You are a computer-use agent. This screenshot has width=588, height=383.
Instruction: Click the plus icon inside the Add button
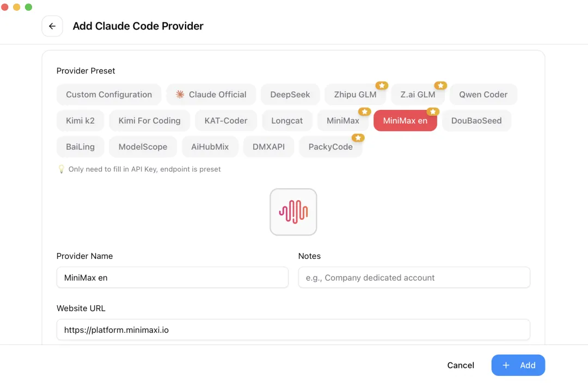[x=506, y=365]
